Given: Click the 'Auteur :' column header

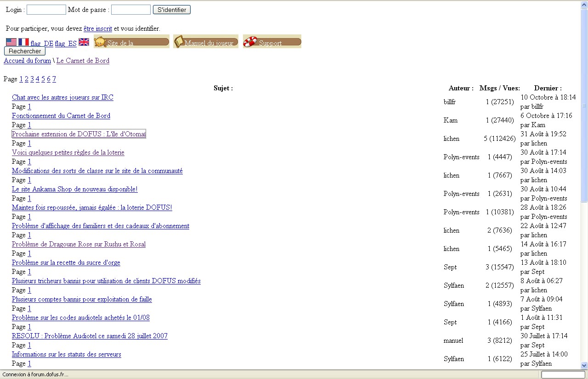Looking at the screenshot, I should 461,88.
